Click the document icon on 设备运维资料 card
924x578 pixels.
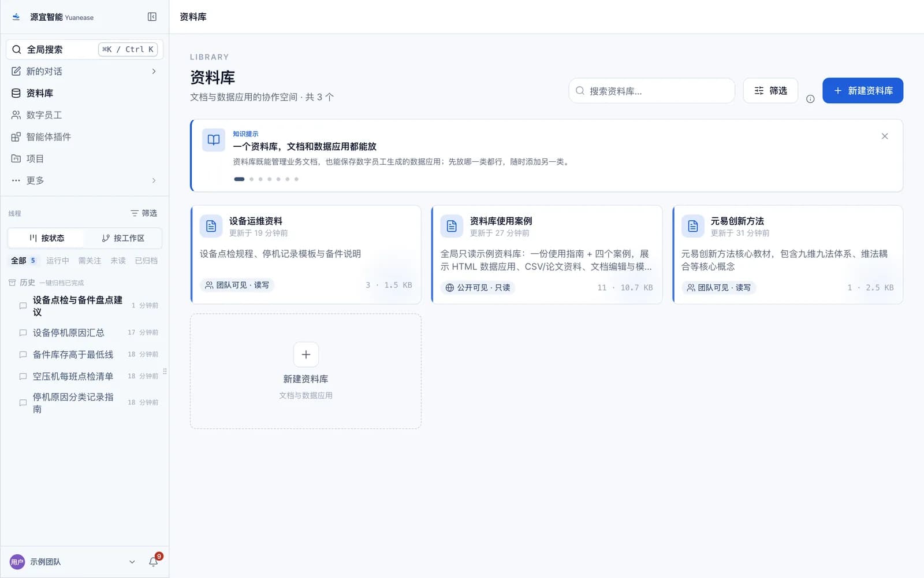click(x=211, y=226)
